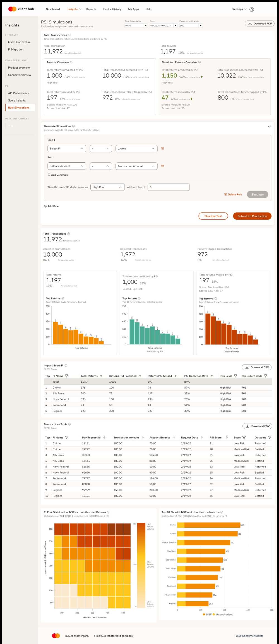Go to Reports
Screen dimensions: 279x644
(91, 9)
